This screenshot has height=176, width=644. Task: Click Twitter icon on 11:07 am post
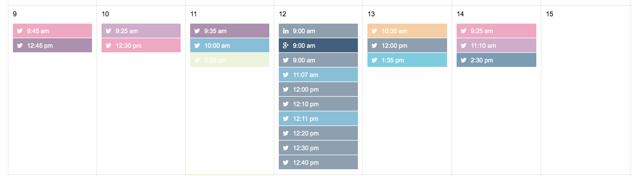tap(286, 75)
